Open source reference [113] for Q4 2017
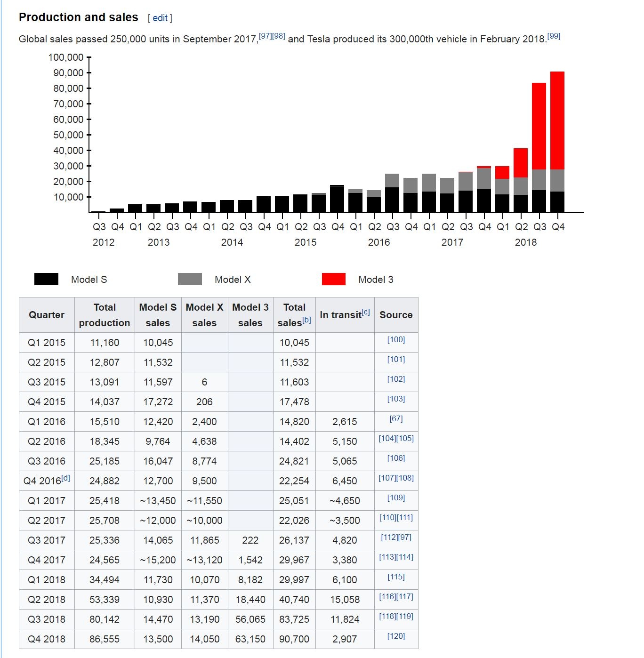Viewport: 644px width, 658px height. (x=388, y=557)
